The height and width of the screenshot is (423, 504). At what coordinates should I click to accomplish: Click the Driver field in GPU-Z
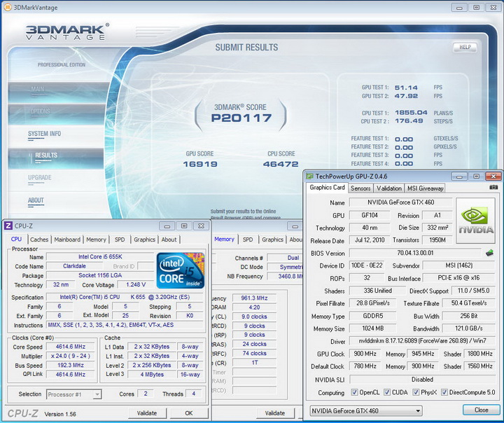[x=421, y=340]
